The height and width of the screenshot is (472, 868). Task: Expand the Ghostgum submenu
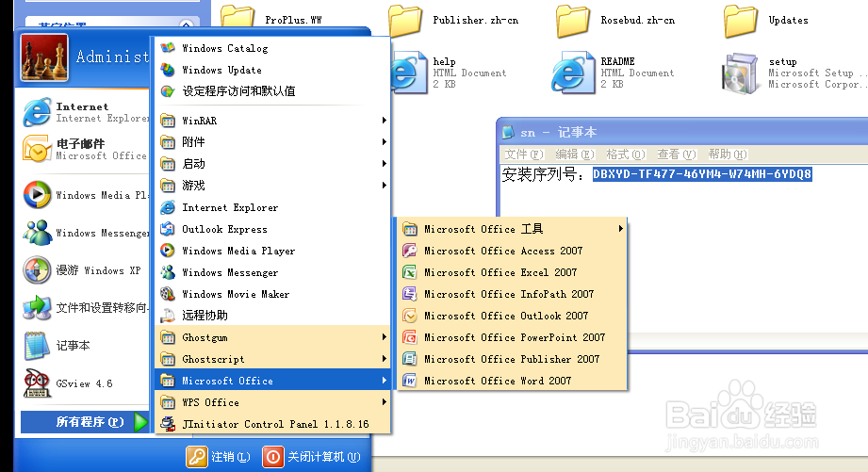point(273,337)
